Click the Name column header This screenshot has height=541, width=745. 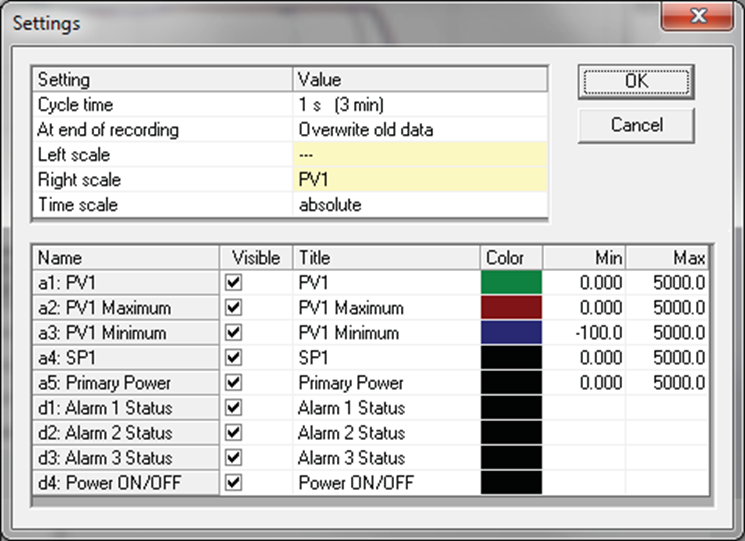[x=126, y=257]
